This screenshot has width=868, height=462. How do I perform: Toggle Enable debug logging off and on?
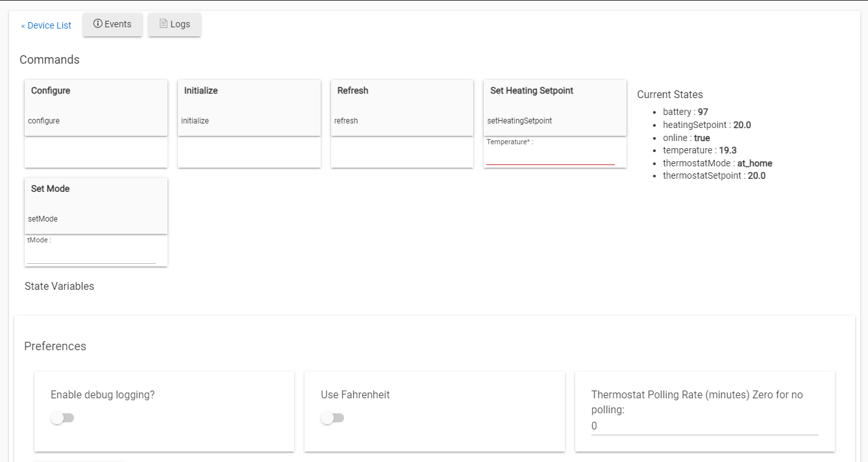tap(62, 418)
